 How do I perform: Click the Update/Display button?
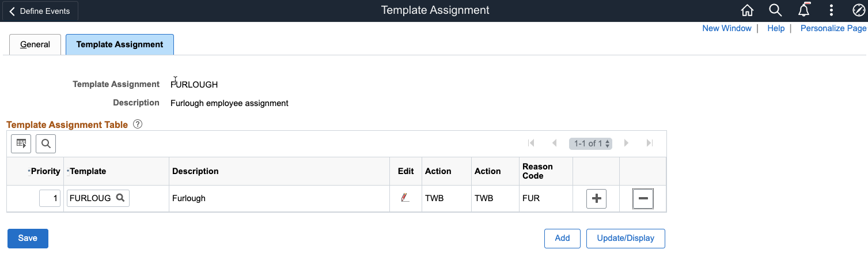pos(626,238)
